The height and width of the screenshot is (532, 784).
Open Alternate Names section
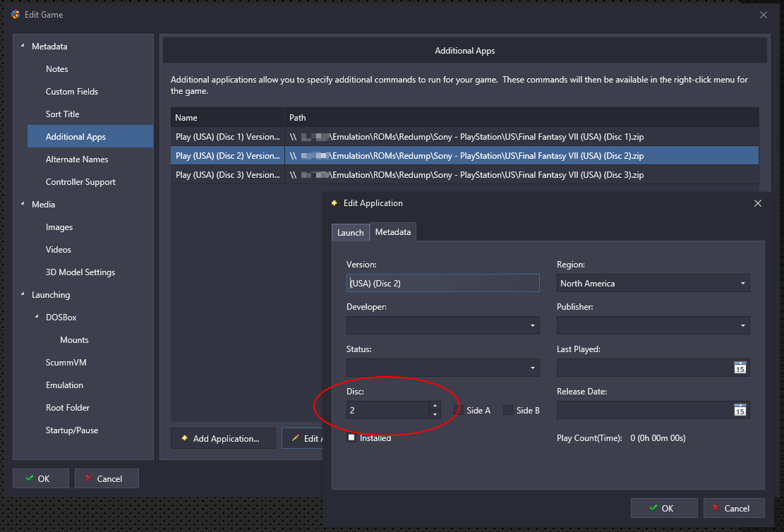pyautogui.click(x=77, y=159)
